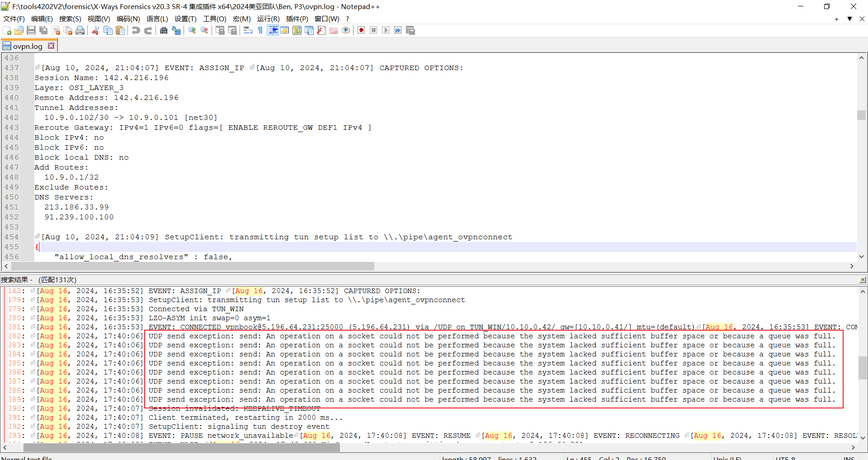The width and height of the screenshot is (868, 460).
Task: Click search results scroll-up arrow
Action: (863, 292)
